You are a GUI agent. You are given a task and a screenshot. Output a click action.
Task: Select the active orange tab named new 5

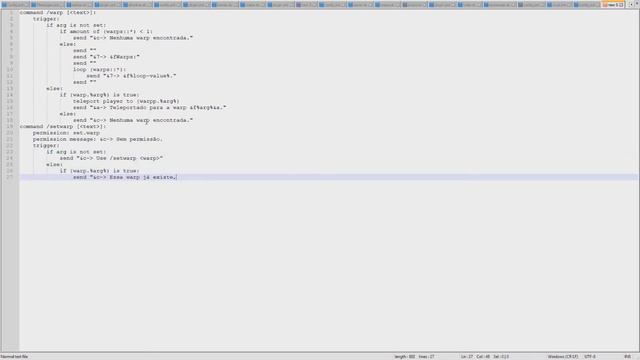click(x=613, y=5)
